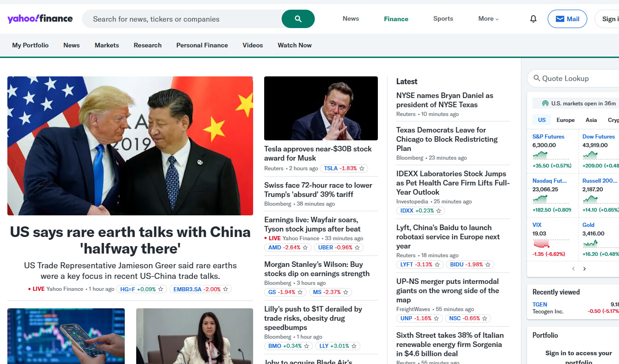The width and height of the screenshot is (619, 364).
Task: Star the LYFT ticker chip
Action: click(x=437, y=265)
